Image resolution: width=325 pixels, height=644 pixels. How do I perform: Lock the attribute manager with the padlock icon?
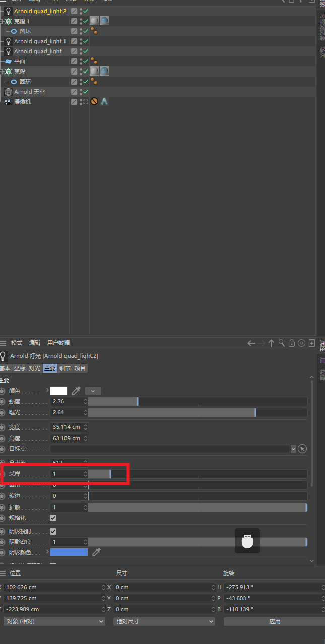tap(292, 343)
